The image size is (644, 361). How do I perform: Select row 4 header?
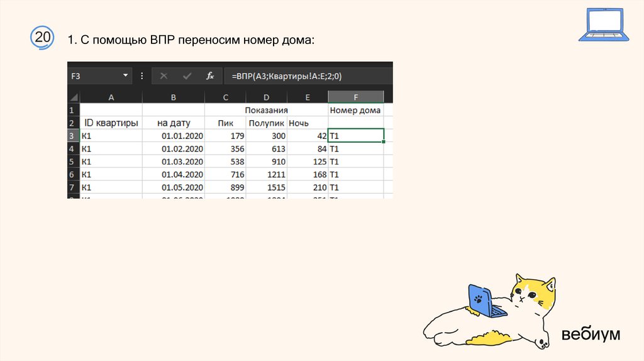pyautogui.click(x=74, y=148)
